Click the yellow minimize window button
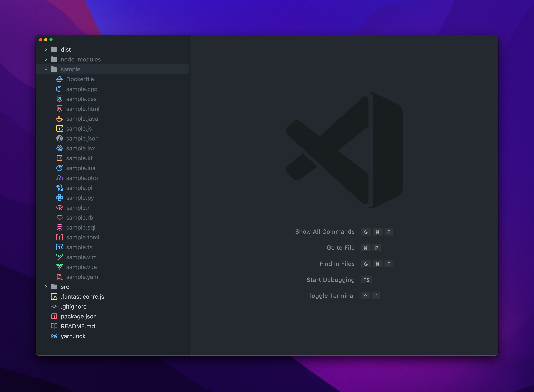This screenshot has width=534, height=392. pyautogui.click(x=46, y=40)
